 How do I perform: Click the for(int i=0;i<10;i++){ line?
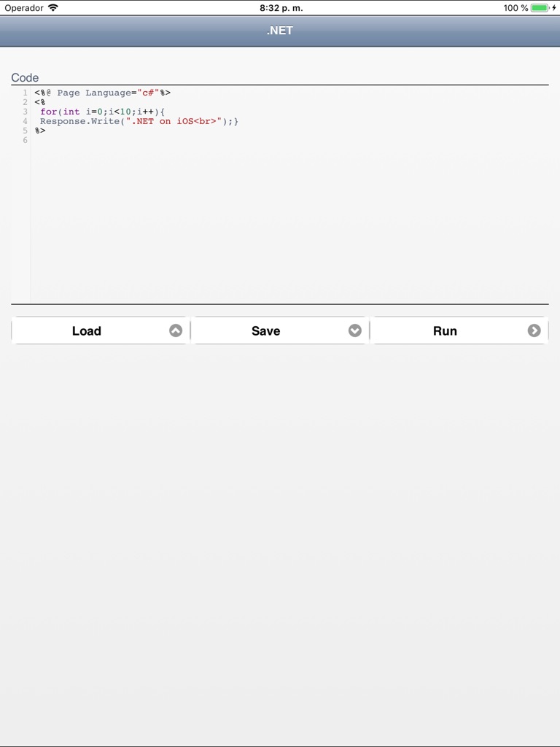click(x=102, y=112)
